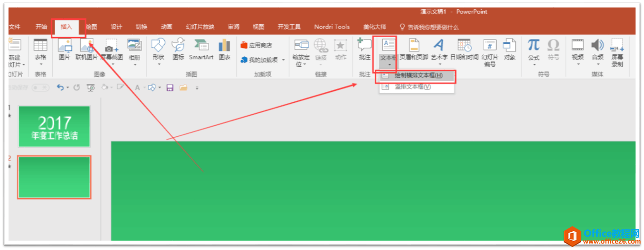Insert a SmartArt graphic
This screenshot has width=644, height=250.
[x=201, y=49]
